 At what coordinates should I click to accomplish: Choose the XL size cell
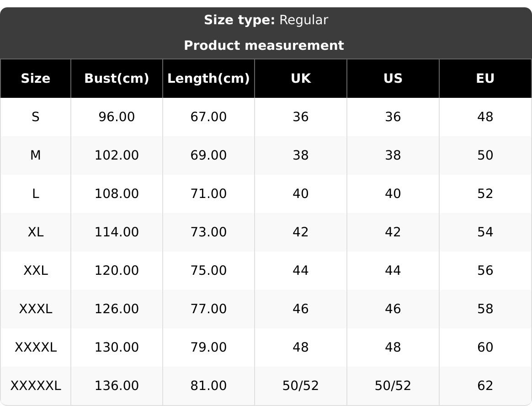tap(36, 232)
